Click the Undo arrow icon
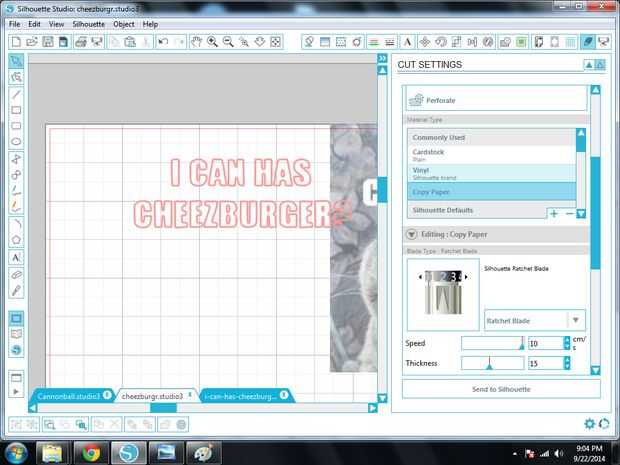This screenshot has height=465, width=620. [163, 42]
